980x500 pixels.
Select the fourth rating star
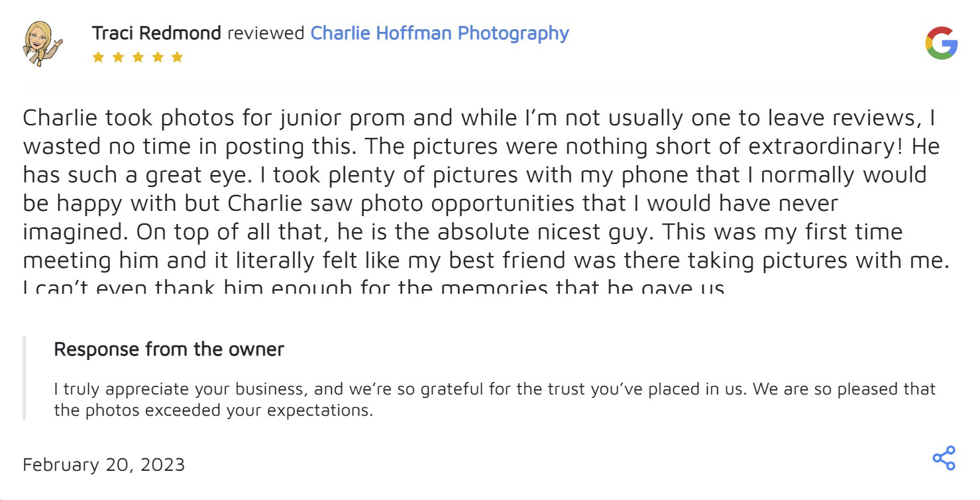158,57
